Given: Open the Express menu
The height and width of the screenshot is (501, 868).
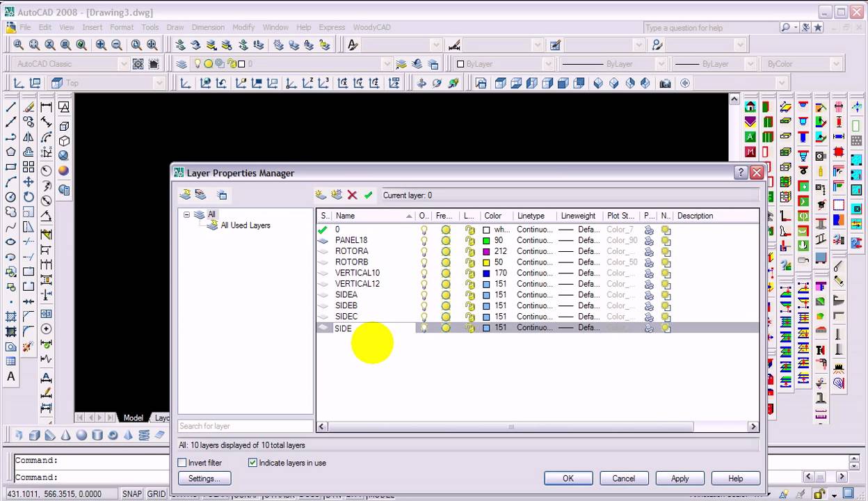Looking at the screenshot, I should tap(332, 27).
